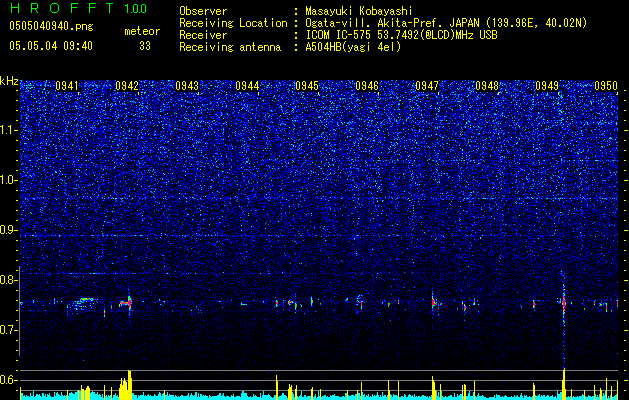Image resolution: width=629 pixels, height=400 pixels.
Task: Click the 1.1 kHz axis label
Action: [9, 130]
